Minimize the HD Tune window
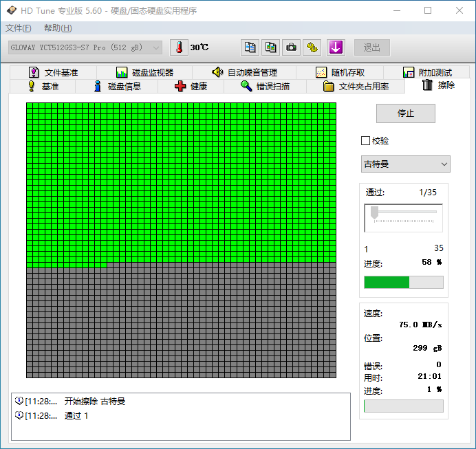The image size is (476, 449). pos(397,10)
